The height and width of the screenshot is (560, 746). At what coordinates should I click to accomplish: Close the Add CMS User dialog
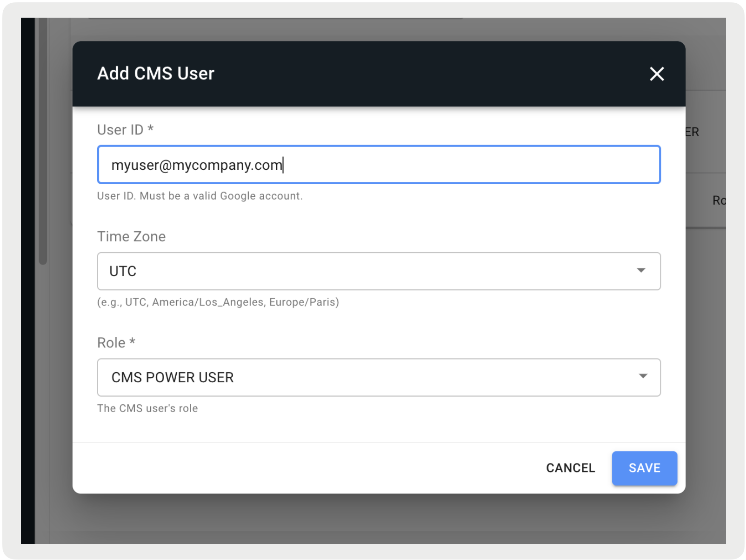(x=656, y=73)
